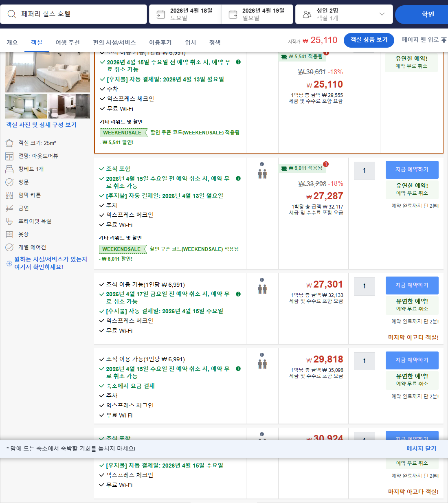Click the bed icon next to 킹베드 1개

coord(9,169)
